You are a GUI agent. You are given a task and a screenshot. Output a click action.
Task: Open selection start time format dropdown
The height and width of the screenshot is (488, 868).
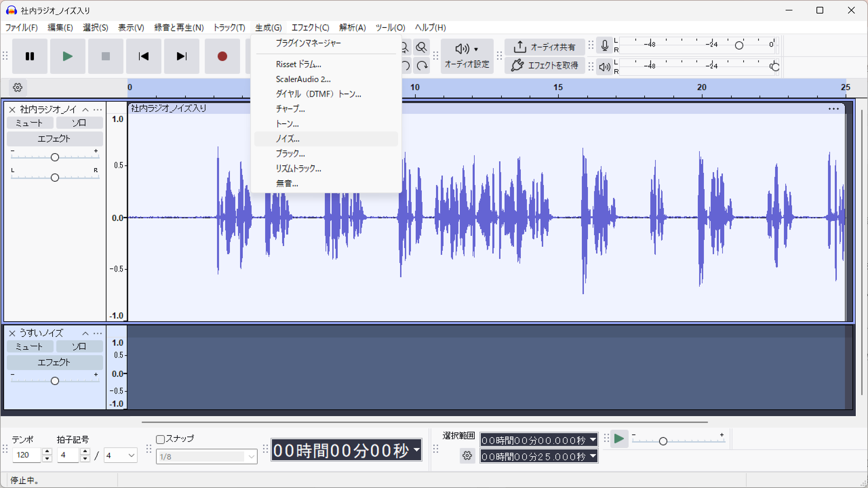tap(593, 440)
